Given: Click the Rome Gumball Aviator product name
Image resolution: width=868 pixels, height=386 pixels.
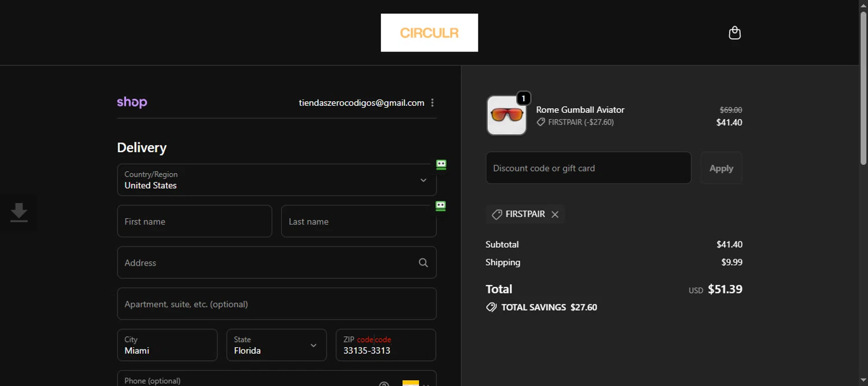Looking at the screenshot, I should 580,109.
